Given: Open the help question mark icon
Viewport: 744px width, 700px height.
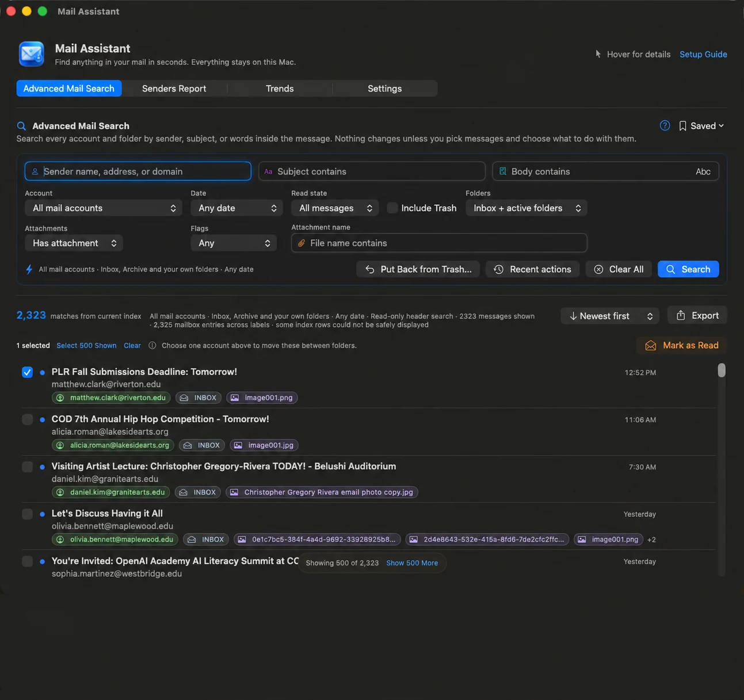Looking at the screenshot, I should (x=665, y=125).
